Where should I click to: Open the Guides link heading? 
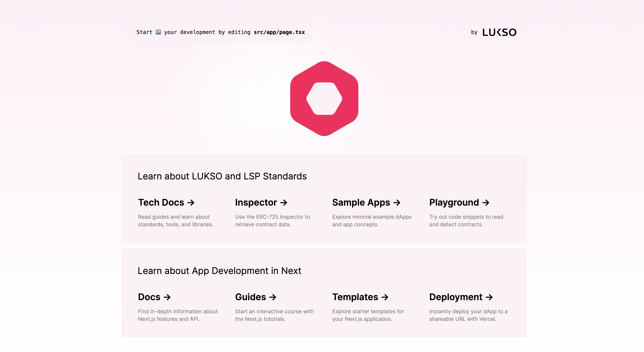tap(251, 297)
